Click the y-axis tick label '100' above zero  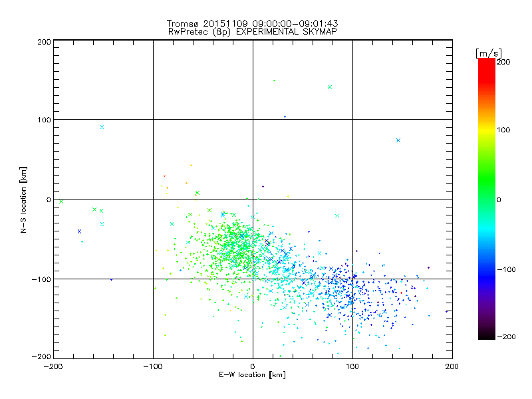point(44,120)
